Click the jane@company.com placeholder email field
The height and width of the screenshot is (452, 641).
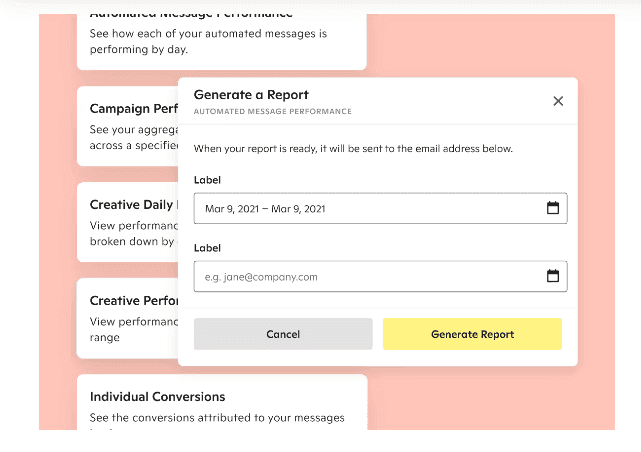tap(360, 276)
